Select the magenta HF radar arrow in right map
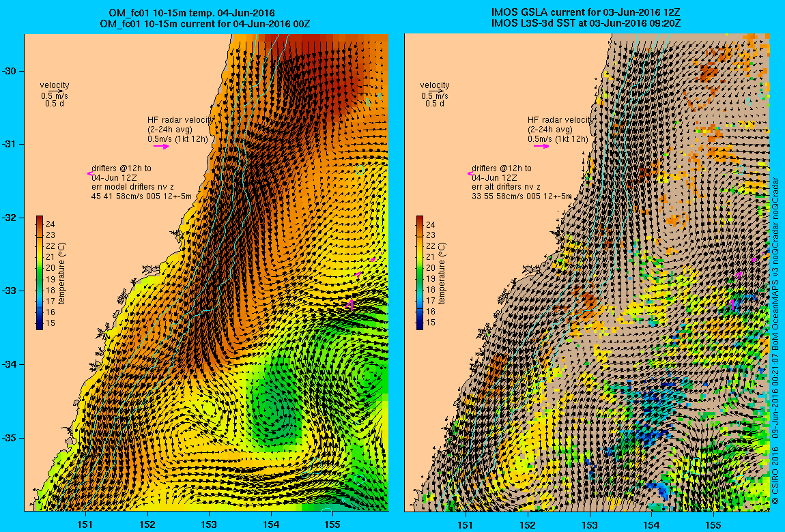The width and height of the screenshot is (785, 532). [x=541, y=147]
